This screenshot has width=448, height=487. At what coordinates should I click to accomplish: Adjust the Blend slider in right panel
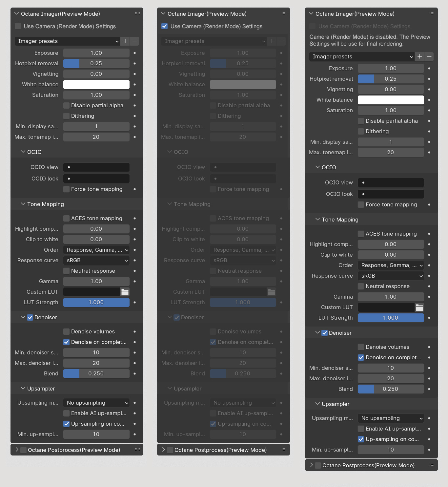click(391, 389)
